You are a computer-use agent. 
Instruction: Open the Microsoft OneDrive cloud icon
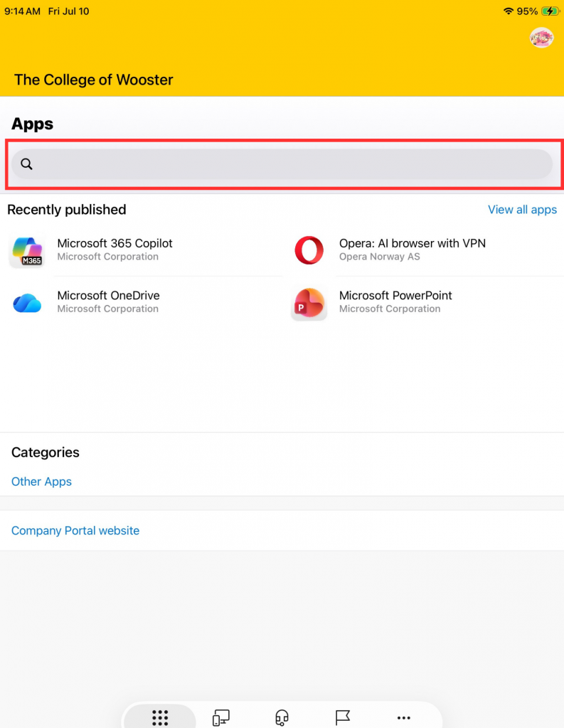coord(28,303)
